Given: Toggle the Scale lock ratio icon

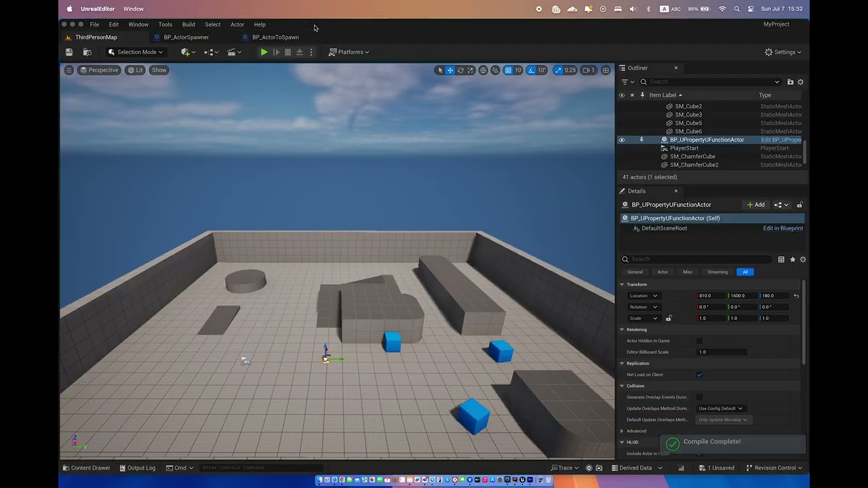Looking at the screenshot, I should [x=669, y=318].
